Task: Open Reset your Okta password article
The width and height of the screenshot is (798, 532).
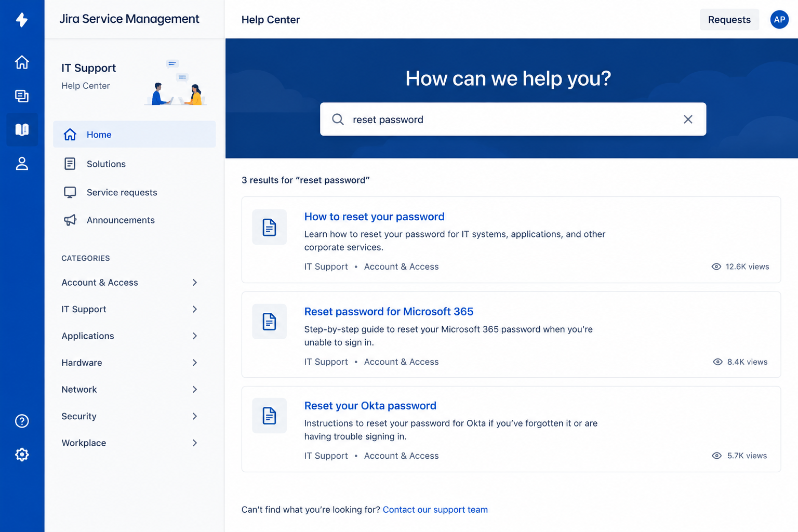Action: click(370, 406)
